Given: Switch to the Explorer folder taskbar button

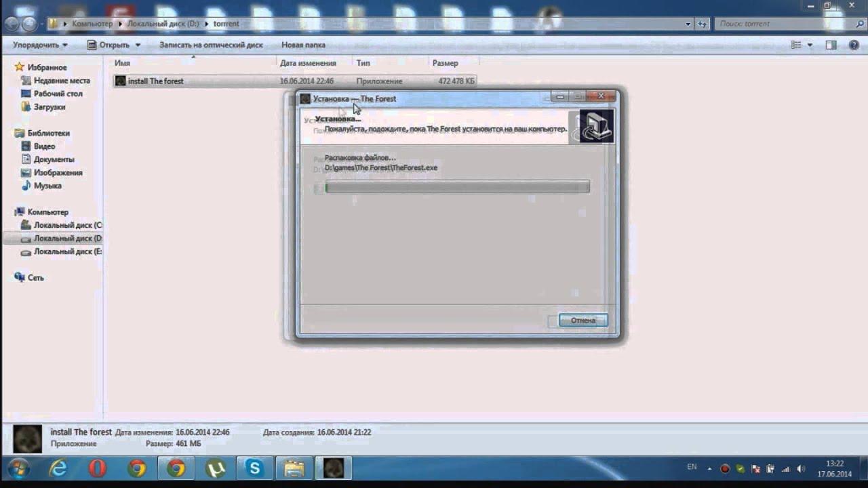Looking at the screenshot, I should pos(294,468).
